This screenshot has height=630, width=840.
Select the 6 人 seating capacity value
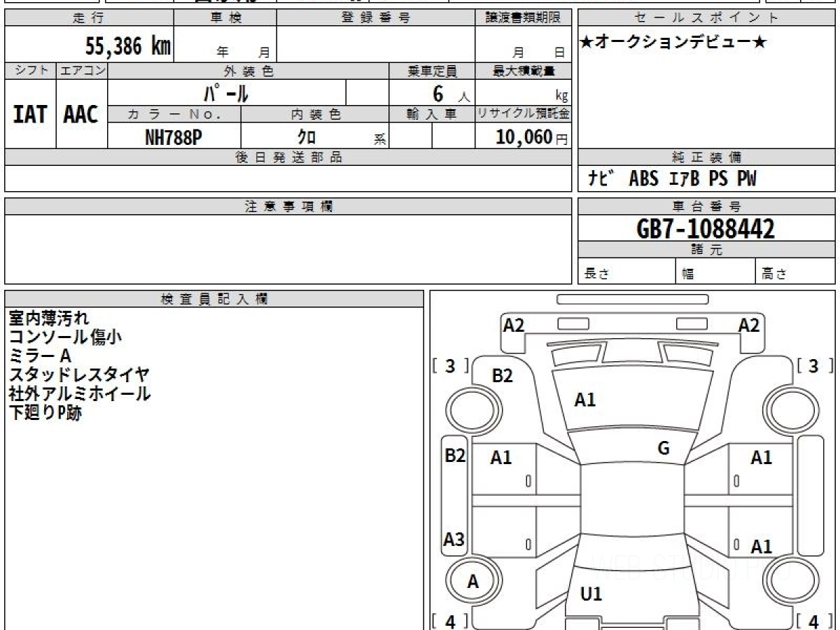point(451,94)
